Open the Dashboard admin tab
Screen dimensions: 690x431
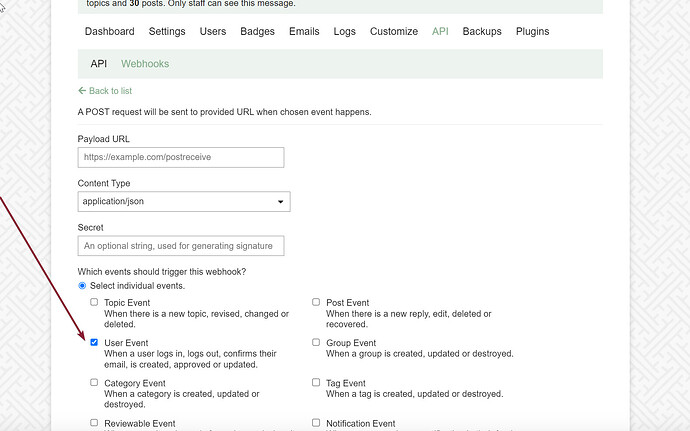coord(110,32)
